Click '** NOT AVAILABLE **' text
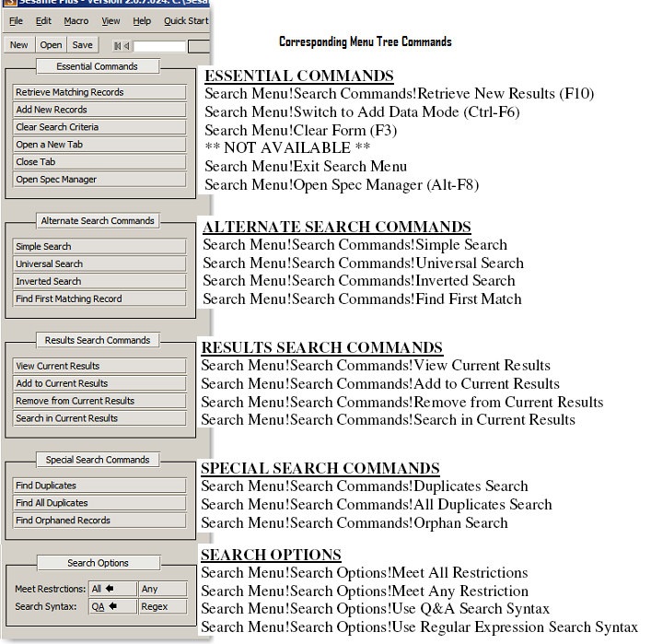 click(x=287, y=148)
